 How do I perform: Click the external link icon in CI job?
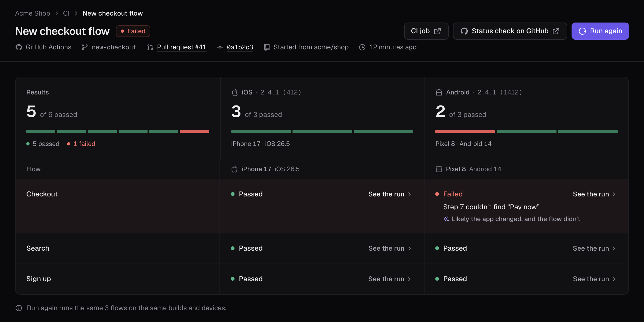(437, 31)
